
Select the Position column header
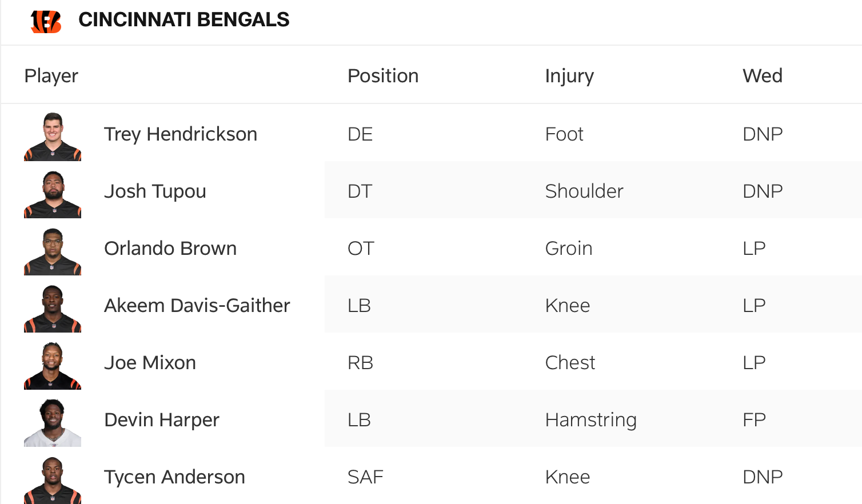pyautogui.click(x=383, y=76)
